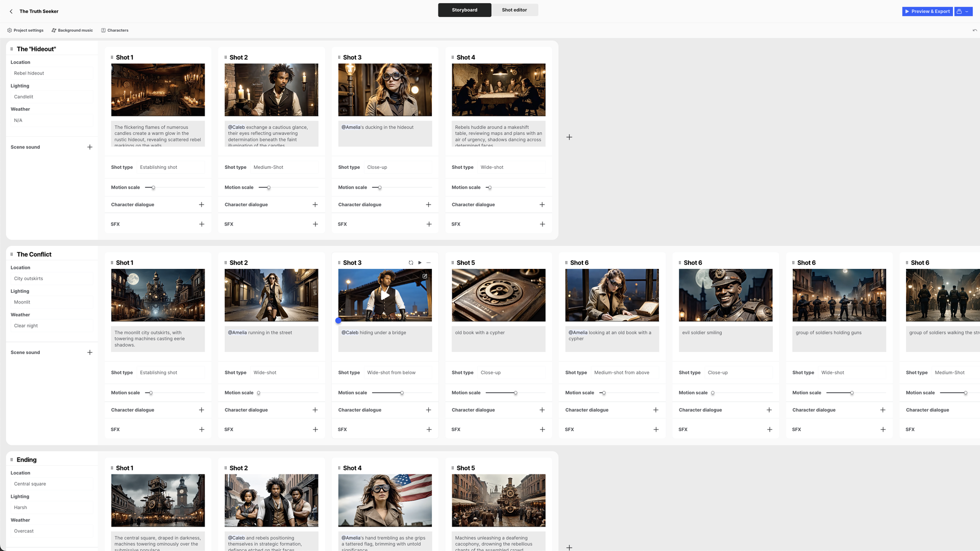The image size is (980, 551).
Task: Click the back arrow next to The Truth Seeker
Action: [11, 11]
